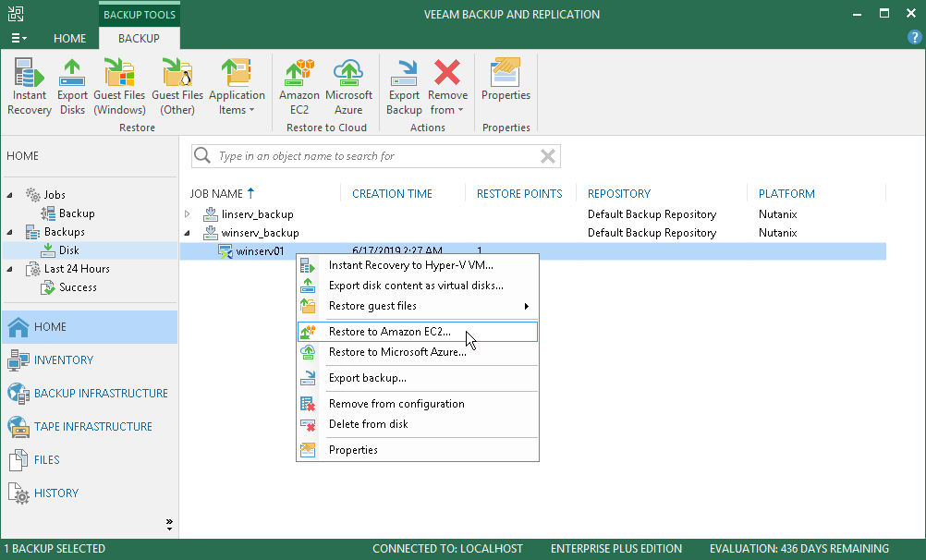Choose Restore to Amazon EC2
This screenshot has height=560, width=926.
(x=418, y=332)
